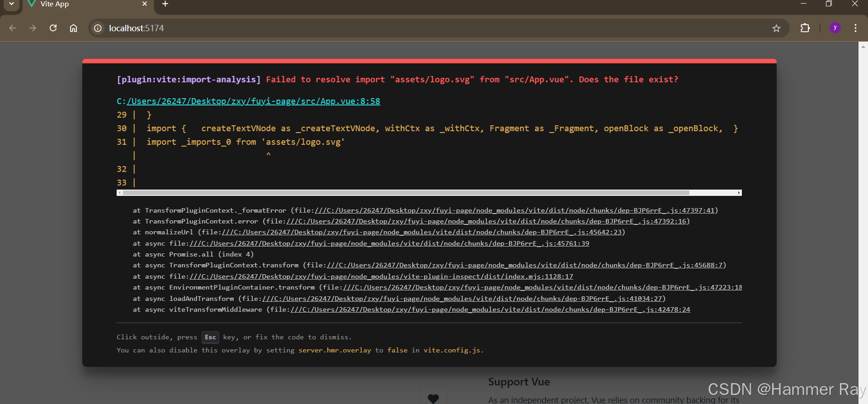Click the vite.config.js text
Viewport: 868px width, 404px height.
[452, 350]
